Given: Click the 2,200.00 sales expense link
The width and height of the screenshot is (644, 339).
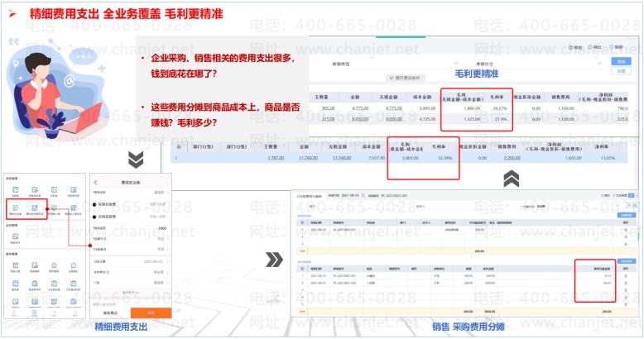Looking at the screenshot, I should 512,158.
